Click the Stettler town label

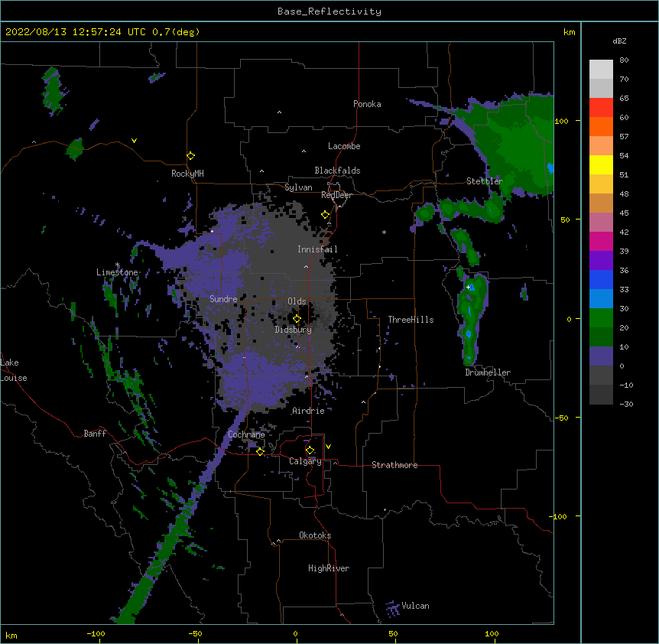click(x=485, y=181)
